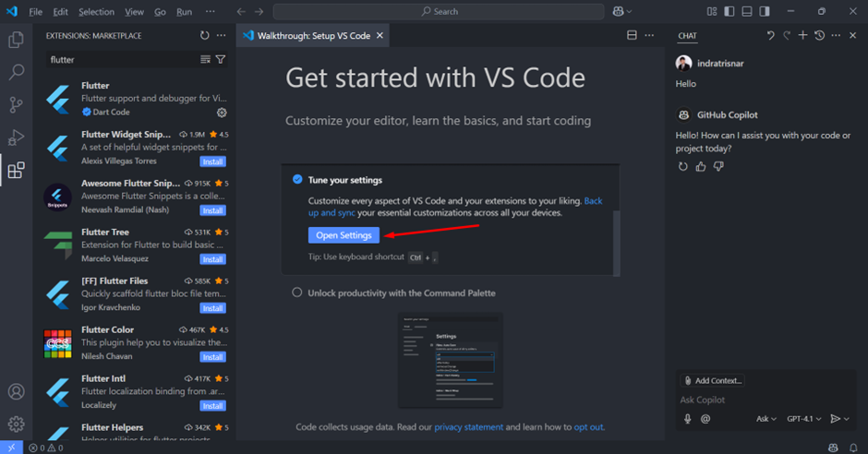
Task: Open the File menu
Action: pyautogui.click(x=35, y=12)
